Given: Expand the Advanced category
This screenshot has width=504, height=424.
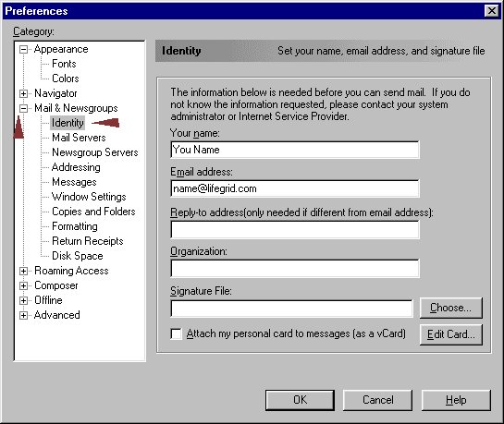Looking at the screenshot, I should (23, 315).
